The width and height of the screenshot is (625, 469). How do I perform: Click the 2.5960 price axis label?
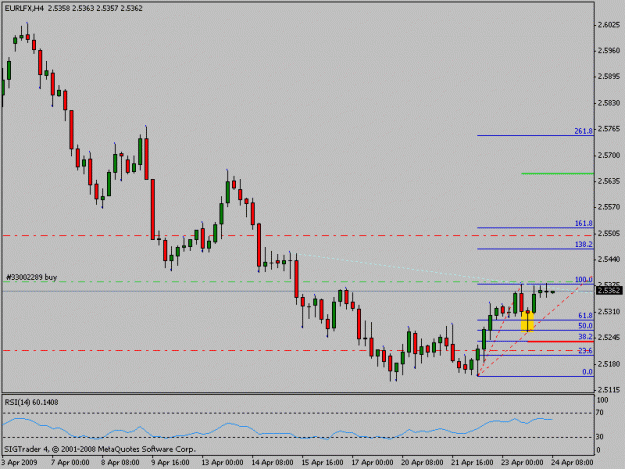coord(609,51)
